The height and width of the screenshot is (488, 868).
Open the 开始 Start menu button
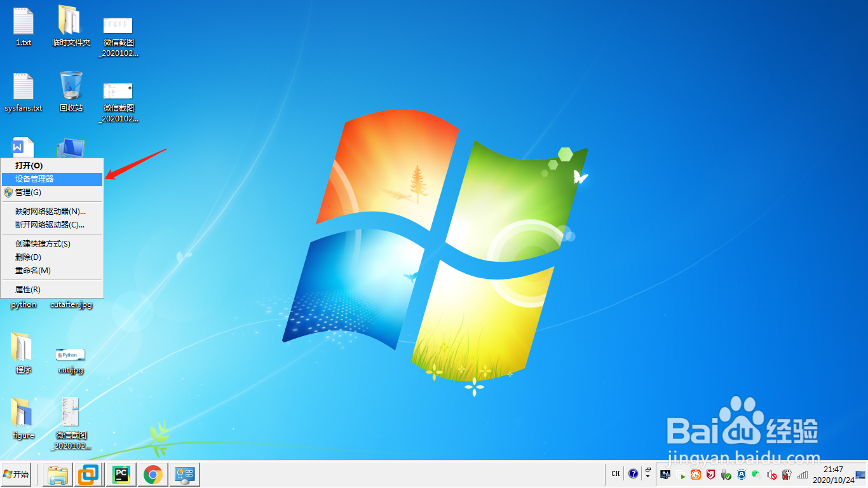click(16, 474)
